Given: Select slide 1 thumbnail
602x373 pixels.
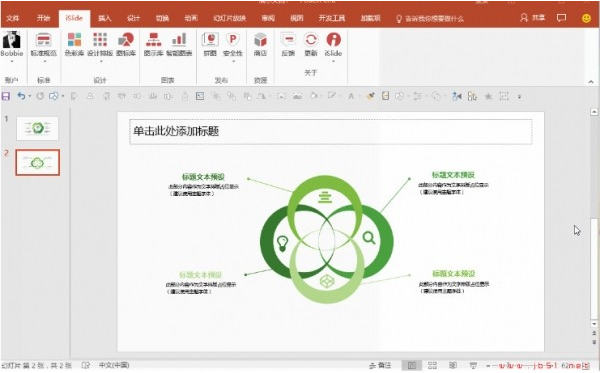Looking at the screenshot, I should click(37, 128).
